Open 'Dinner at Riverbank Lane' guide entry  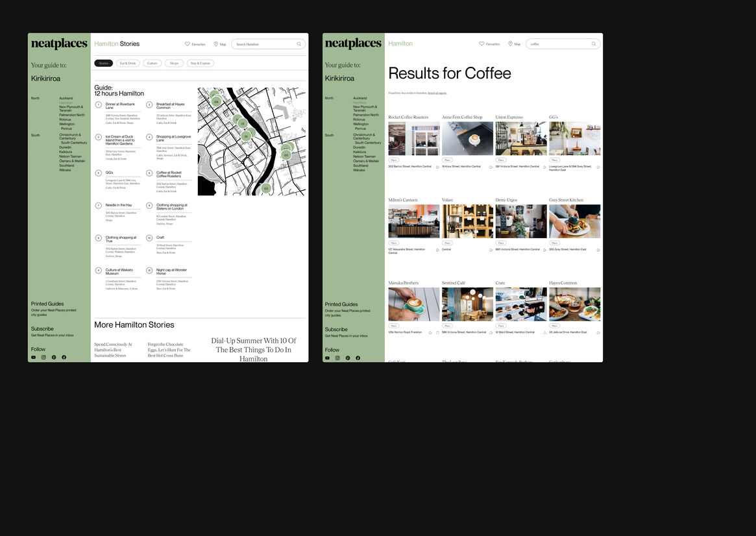pos(120,106)
